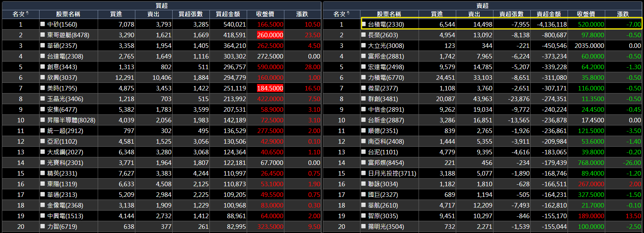Tick the checkbox for 華通(2313)
644x233 pixels.
click(x=43, y=194)
